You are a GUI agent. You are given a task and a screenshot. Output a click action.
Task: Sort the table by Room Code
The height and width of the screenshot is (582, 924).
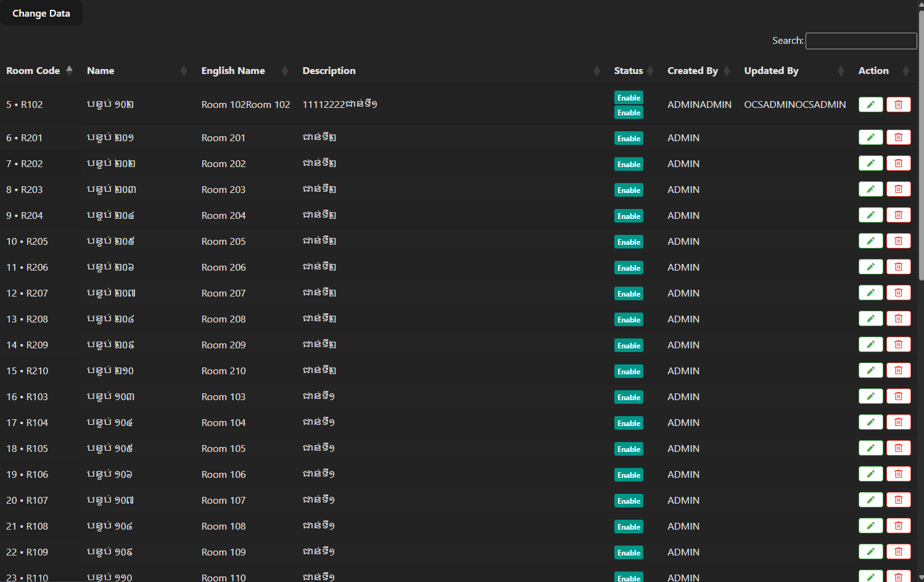pyautogui.click(x=33, y=71)
